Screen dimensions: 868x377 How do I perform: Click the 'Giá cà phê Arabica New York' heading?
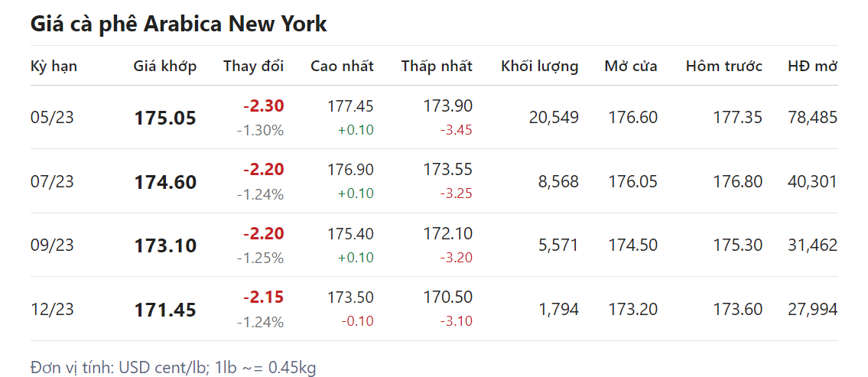pos(178,24)
